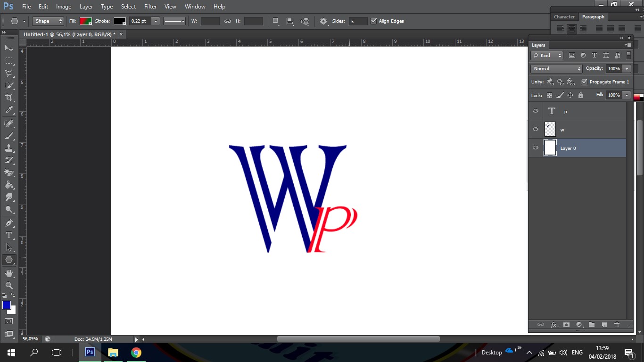Open the Normal blend mode dropdown

click(x=557, y=69)
